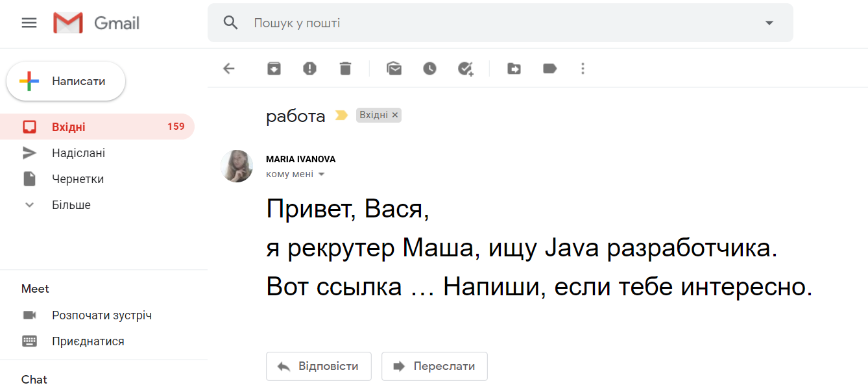Open the Move to folder icon
868x392 pixels.
pyautogui.click(x=514, y=68)
